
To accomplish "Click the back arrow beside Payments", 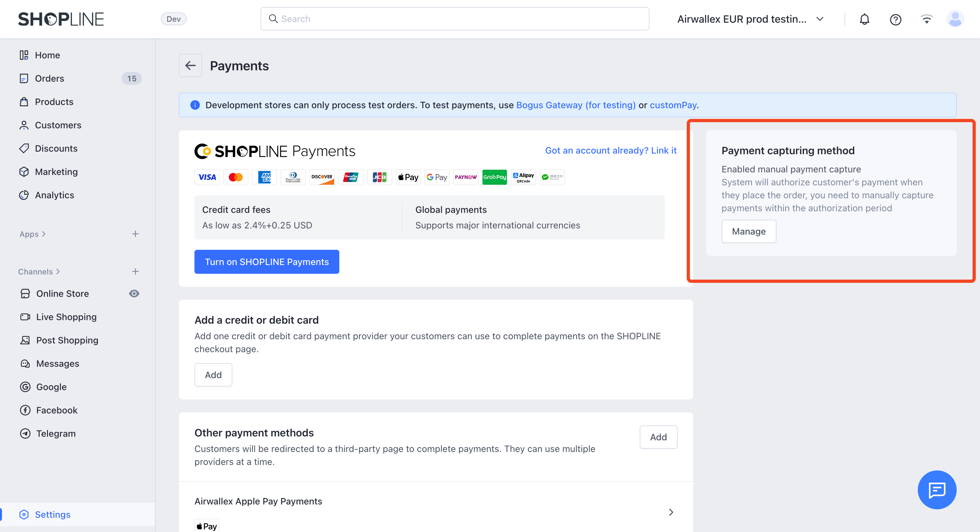I will click(x=190, y=65).
